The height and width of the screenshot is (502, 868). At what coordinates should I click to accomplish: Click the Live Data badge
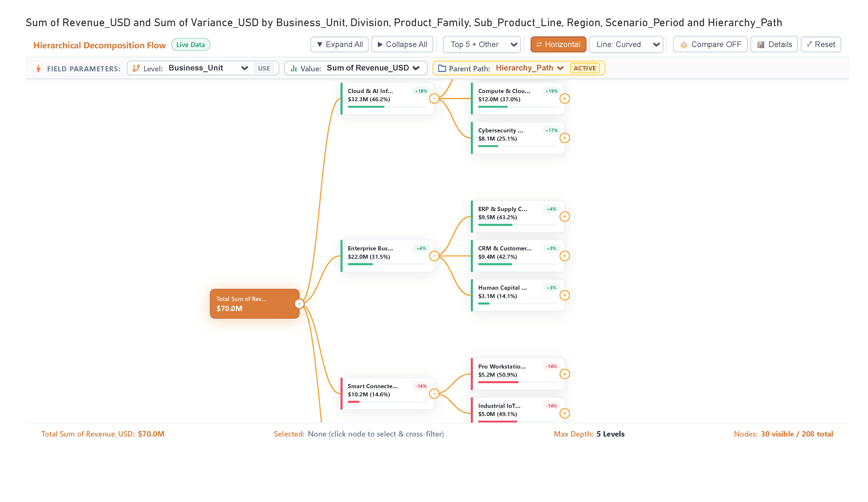(x=191, y=44)
